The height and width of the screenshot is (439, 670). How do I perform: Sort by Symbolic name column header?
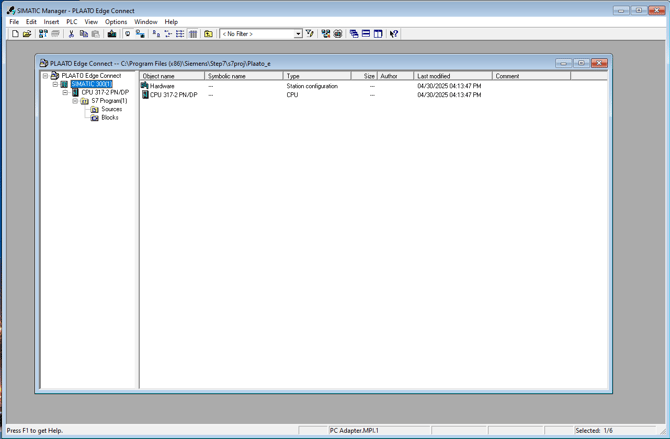point(244,76)
